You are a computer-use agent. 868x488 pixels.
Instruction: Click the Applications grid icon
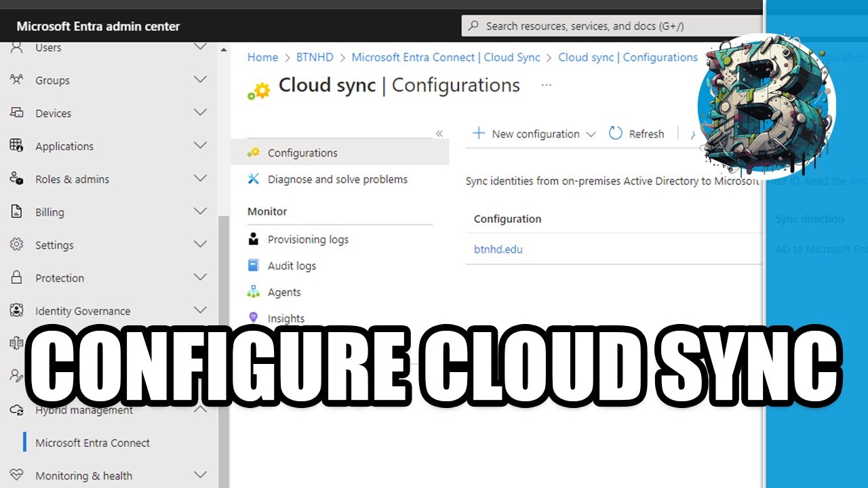[17, 146]
